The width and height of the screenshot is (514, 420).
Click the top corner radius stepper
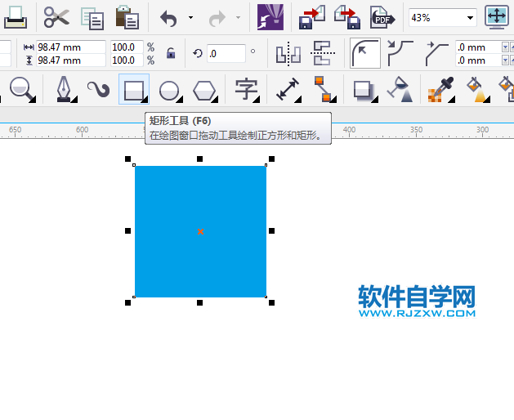tap(507, 47)
